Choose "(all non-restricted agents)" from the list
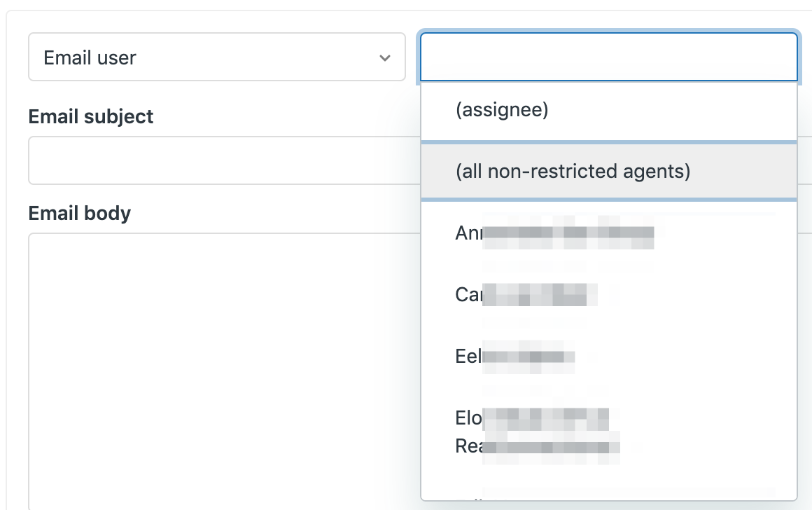Screen dimensions: 812x510 [573, 171]
